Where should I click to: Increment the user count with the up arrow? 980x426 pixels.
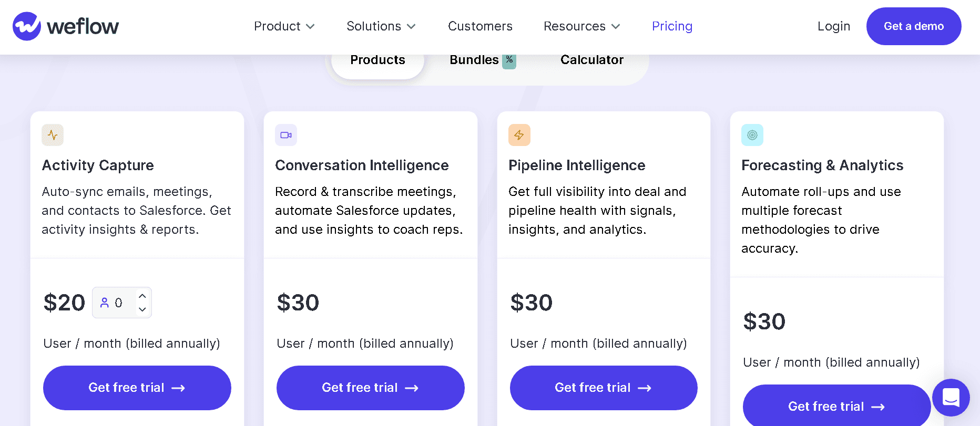(x=142, y=296)
